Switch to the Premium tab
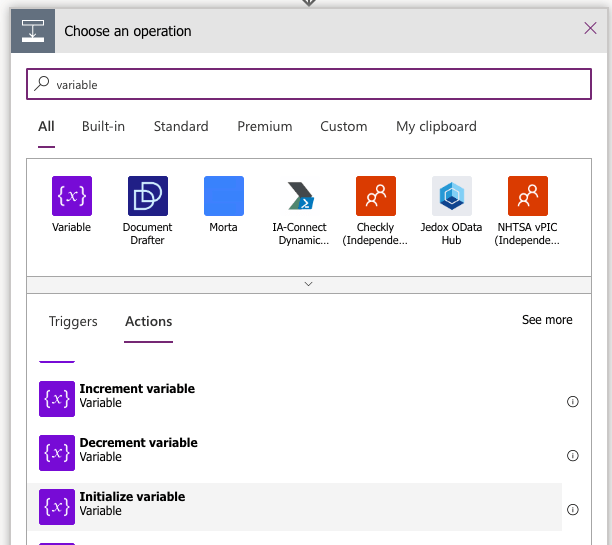Image resolution: width=612 pixels, height=545 pixels. coord(264,127)
